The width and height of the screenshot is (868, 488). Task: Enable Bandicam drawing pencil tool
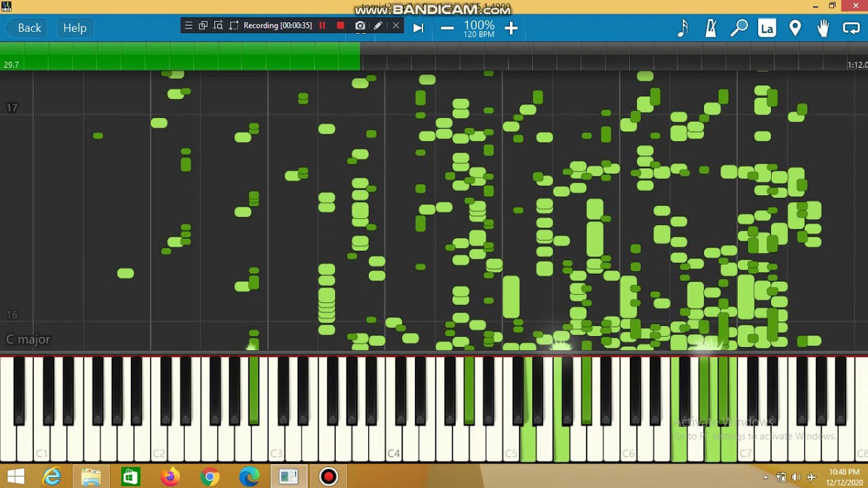[378, 26]
